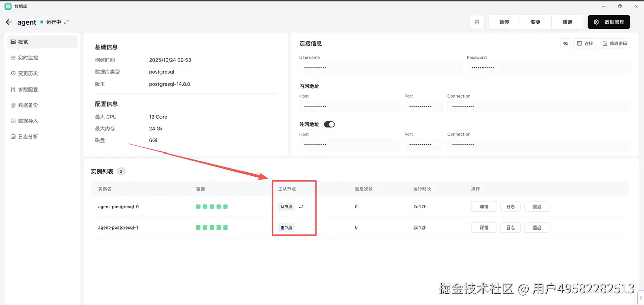Open 日志分析 log analysis
This screenshot has width=644, height=305.
click(43, 137)
